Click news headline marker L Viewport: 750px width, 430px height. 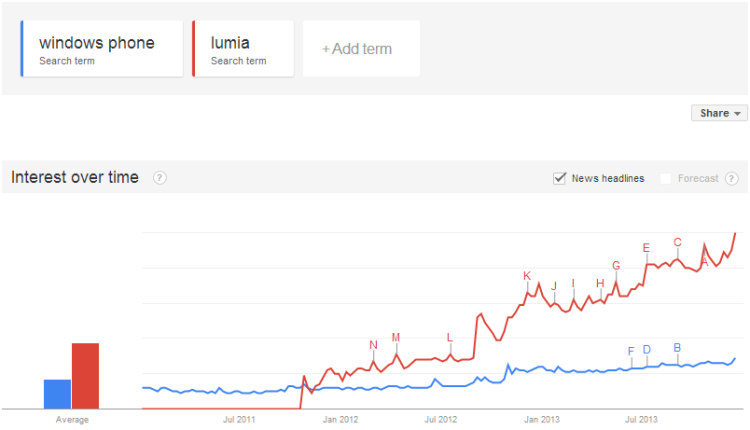[x=450, y=337]
